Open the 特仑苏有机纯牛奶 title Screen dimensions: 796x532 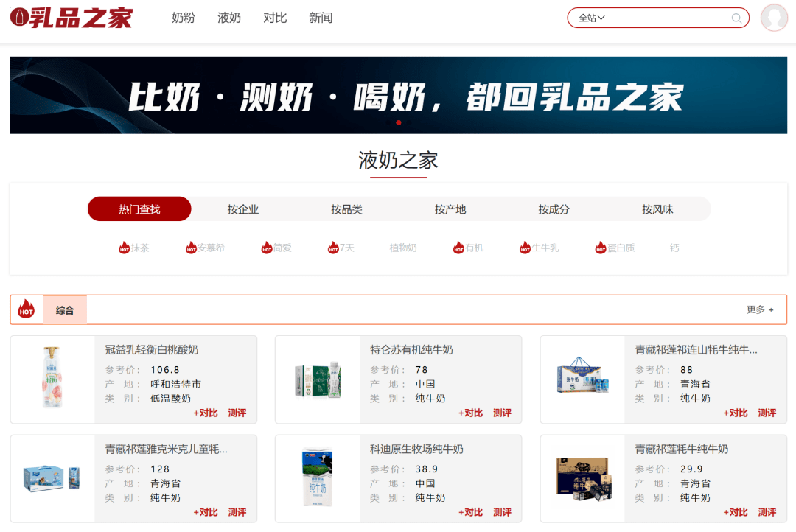tap(412, 350)
